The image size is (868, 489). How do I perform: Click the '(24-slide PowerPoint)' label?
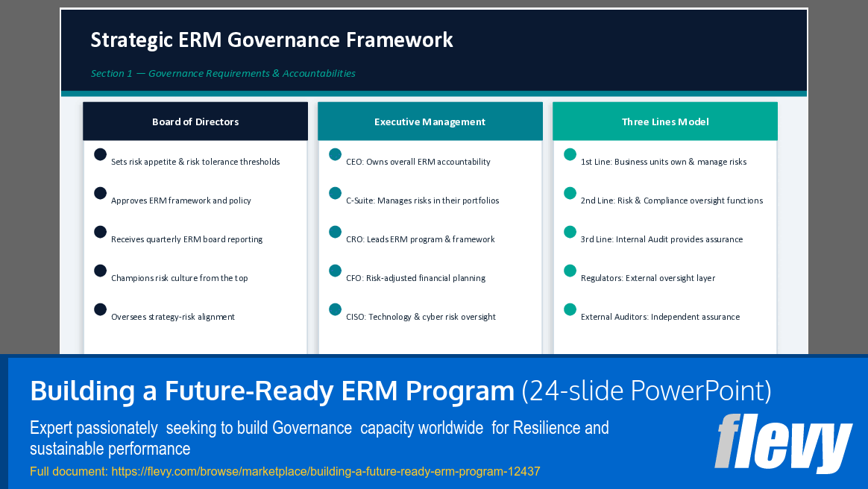pos(647,391)
